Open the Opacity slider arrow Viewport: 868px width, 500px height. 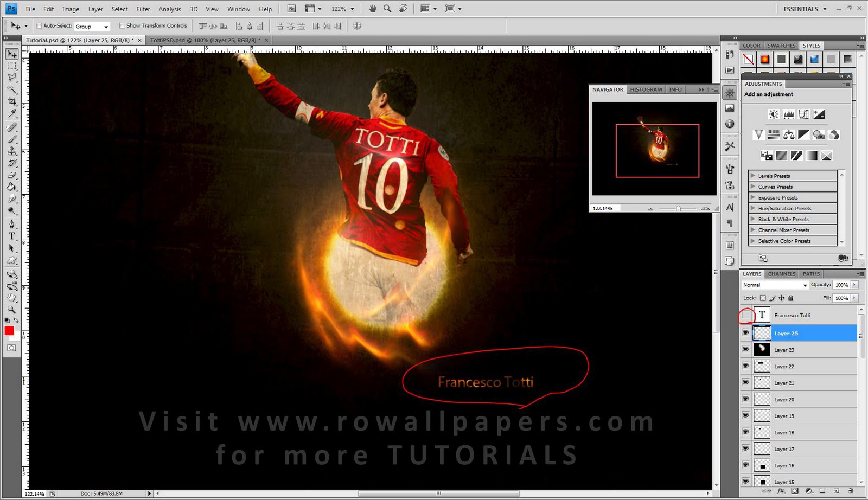855,285
